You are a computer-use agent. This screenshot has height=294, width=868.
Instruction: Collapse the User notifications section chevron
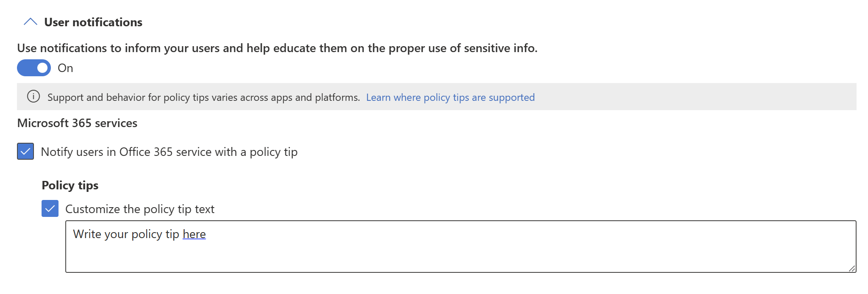coord(31,22)
